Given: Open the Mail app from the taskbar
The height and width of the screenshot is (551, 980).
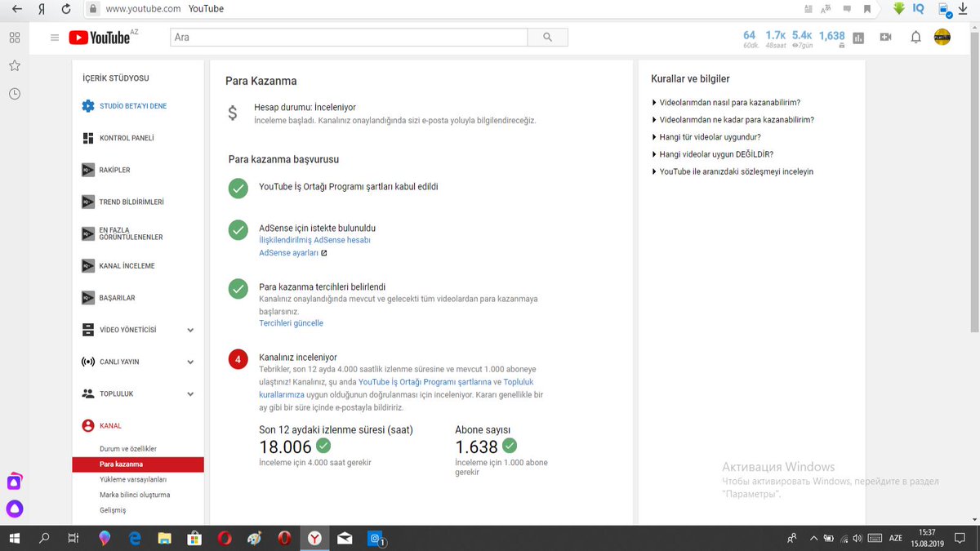Looking at the screenshot, I should [344, 538].
